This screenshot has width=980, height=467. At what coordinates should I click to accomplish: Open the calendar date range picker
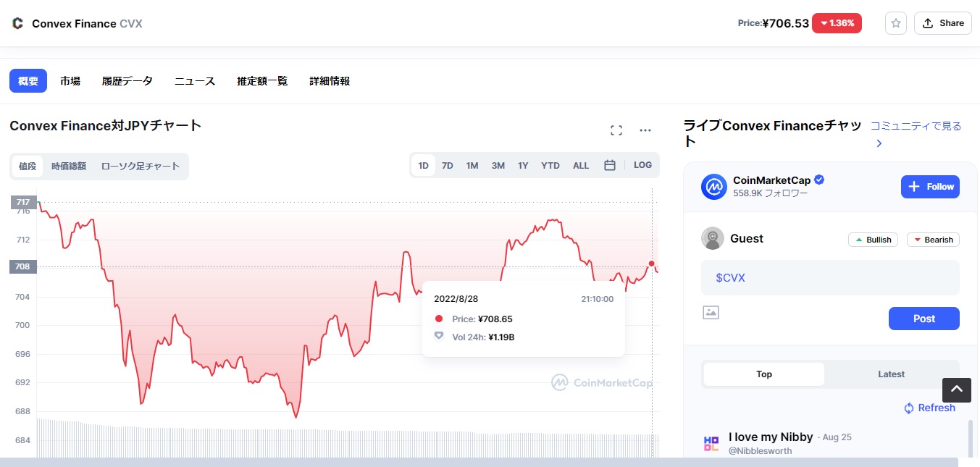(x=609, y=164)
